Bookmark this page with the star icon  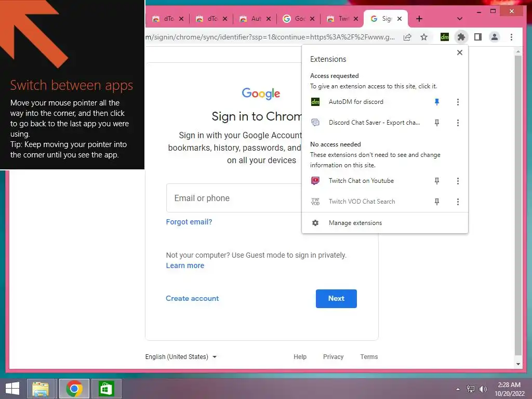click(x=424, y=37)
